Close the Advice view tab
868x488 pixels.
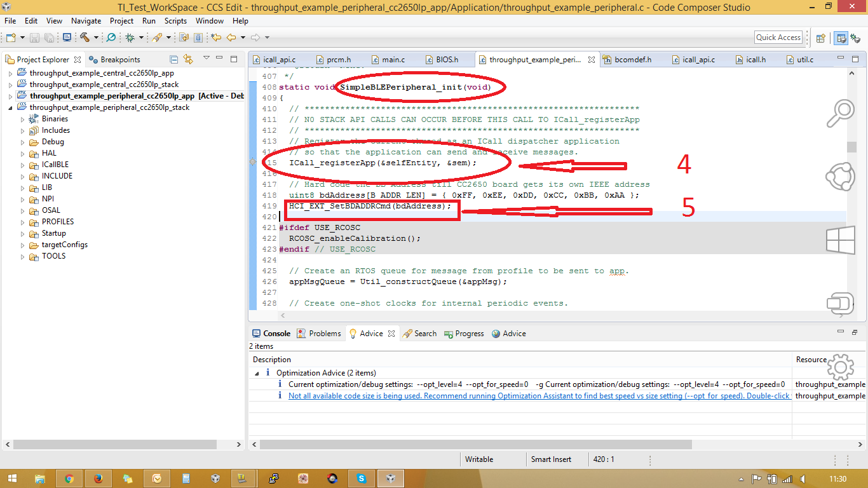point(391,334)
